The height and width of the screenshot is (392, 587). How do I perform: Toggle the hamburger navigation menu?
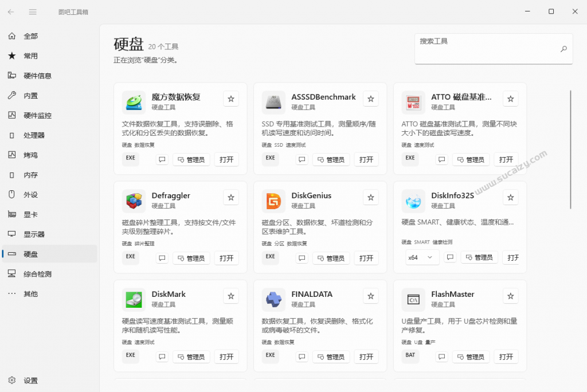click(33, 12)
